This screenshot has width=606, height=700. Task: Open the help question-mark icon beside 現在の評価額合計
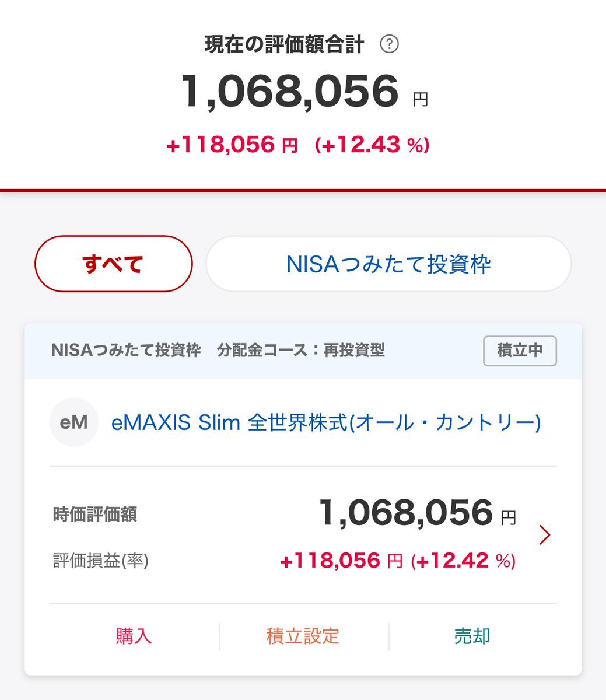389,44
